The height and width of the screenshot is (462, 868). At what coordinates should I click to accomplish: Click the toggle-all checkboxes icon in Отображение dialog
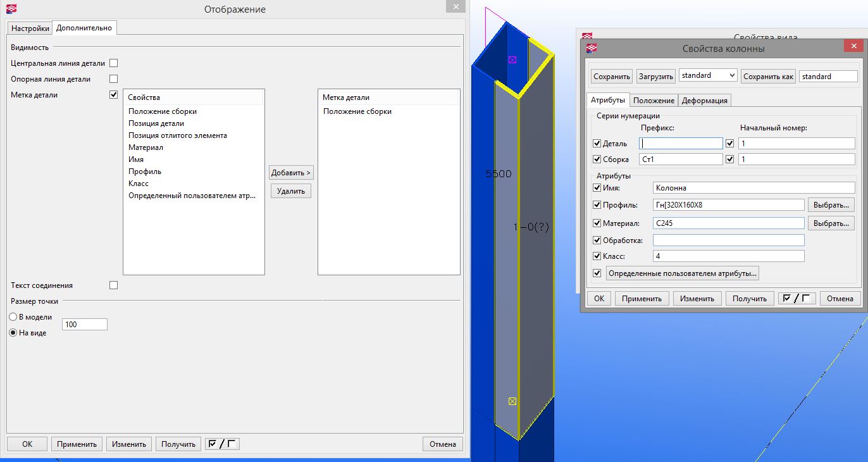pyautogui.click(x=222, y=444)
